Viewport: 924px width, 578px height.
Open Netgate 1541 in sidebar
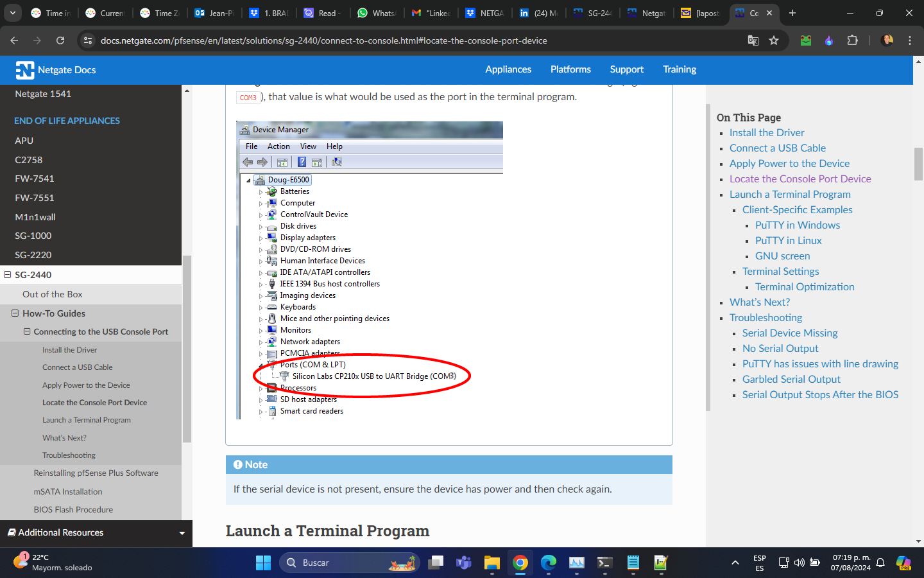coord(43,94)
